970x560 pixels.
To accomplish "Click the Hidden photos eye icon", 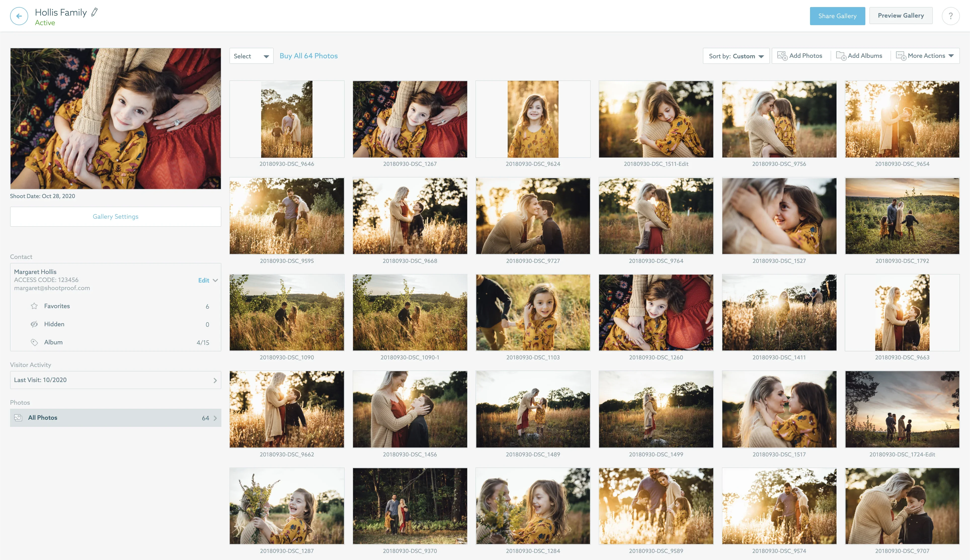I will (35, 324).
